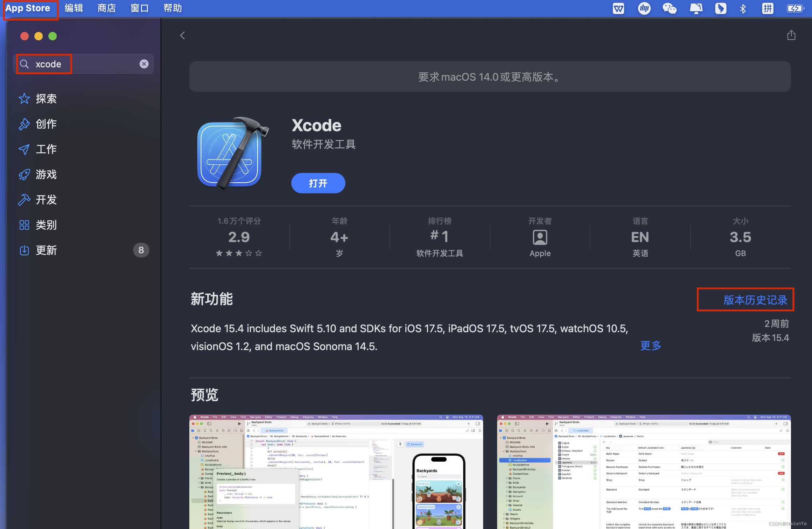This screenshot has width=812, height=529.
Task: Open the 帮助 menu
Action: pos(172,8)
